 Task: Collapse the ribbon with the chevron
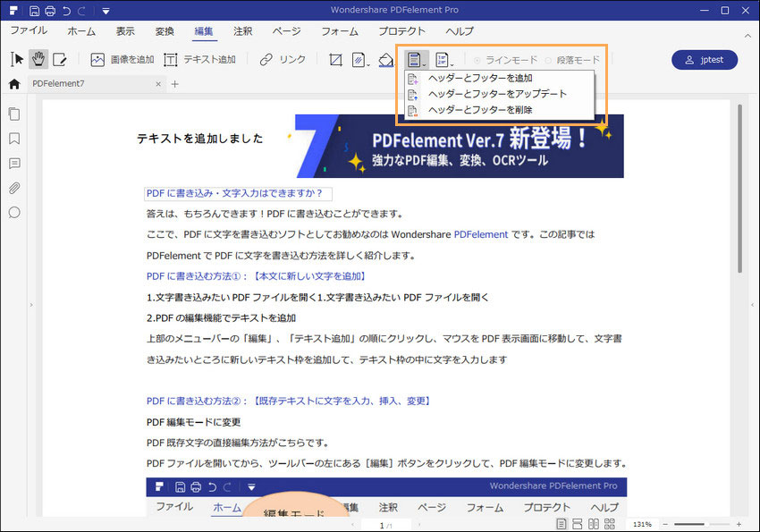pos(747,36)
